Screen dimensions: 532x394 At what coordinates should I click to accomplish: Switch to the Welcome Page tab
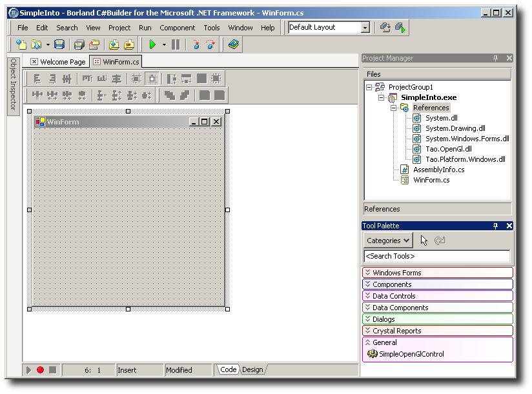tap(58, 62)
